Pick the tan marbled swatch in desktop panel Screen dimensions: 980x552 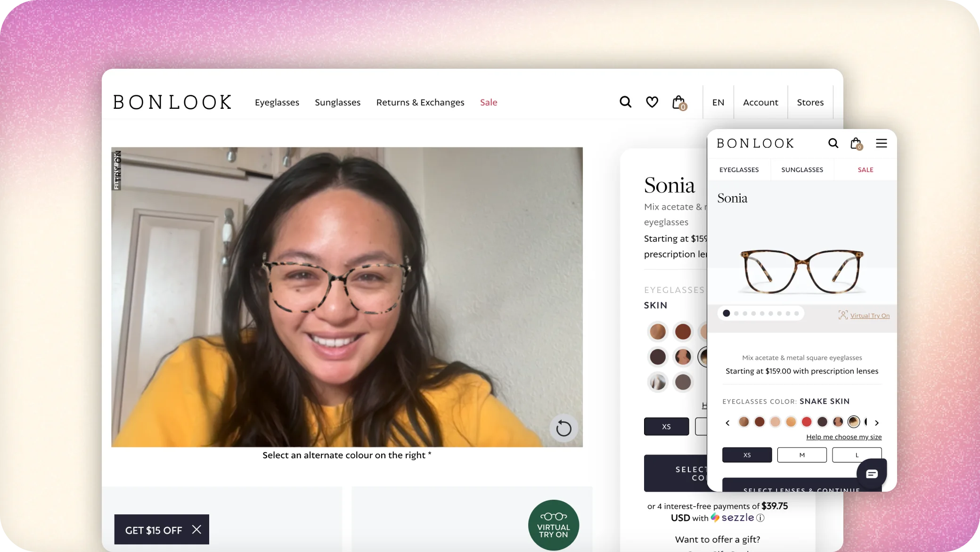[658, 332]
